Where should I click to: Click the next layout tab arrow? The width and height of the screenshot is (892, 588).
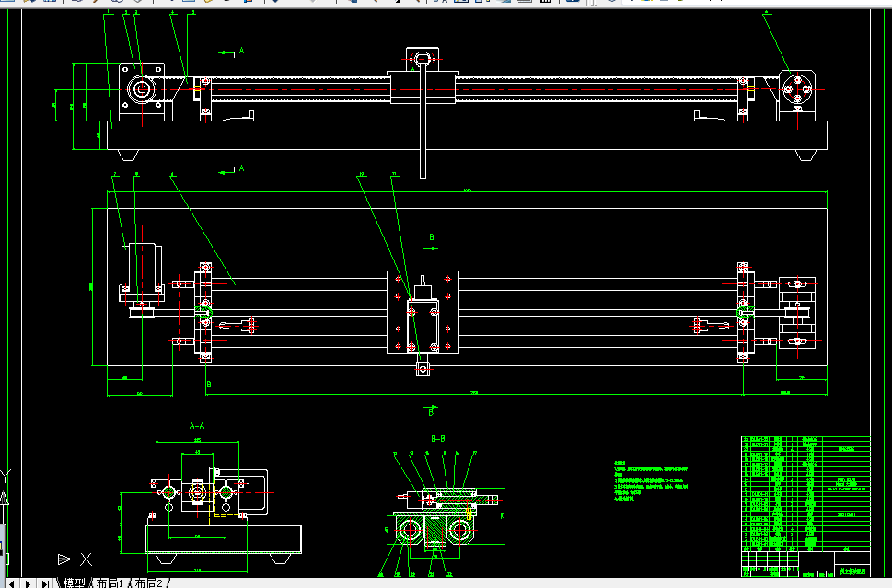tap(28, 583)
